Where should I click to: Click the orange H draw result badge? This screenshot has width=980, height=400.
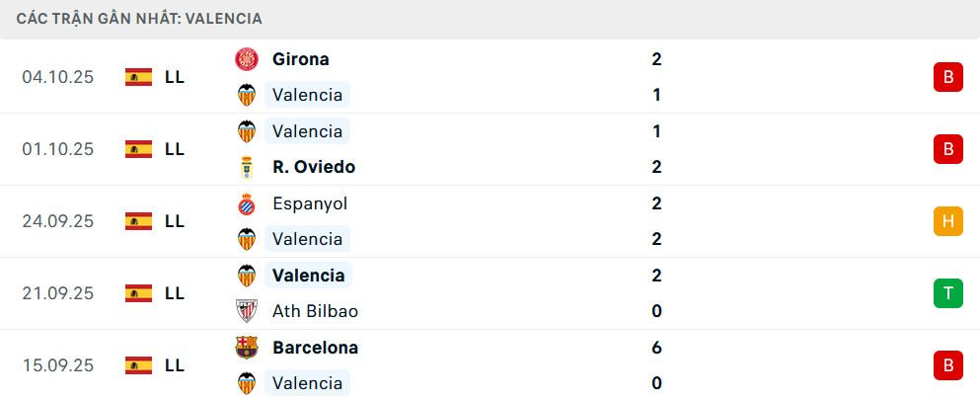coord(947,221)
